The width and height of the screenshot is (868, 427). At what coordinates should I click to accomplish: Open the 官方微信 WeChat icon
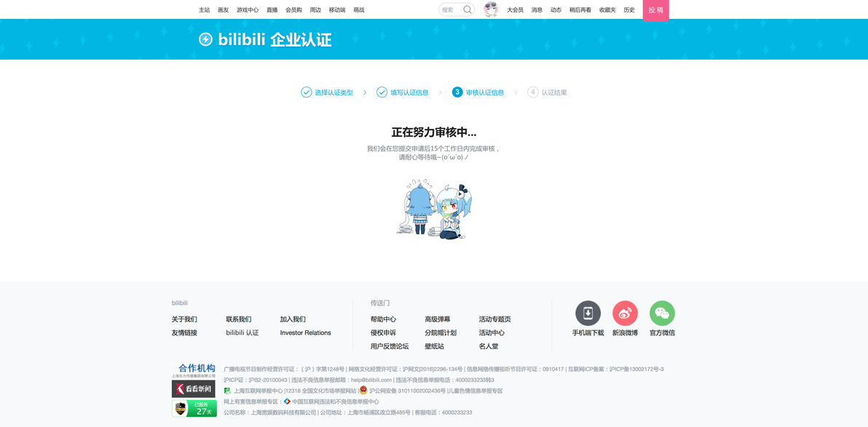pos(662,313)
